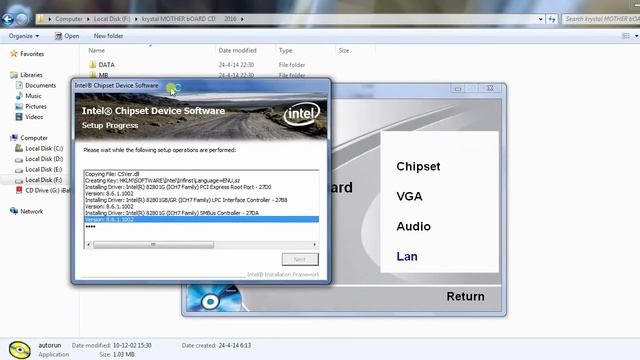The height and width of the screenshot is (360, 640).
Task: Minimize the autorun driver window
Action: click(458, 89)
